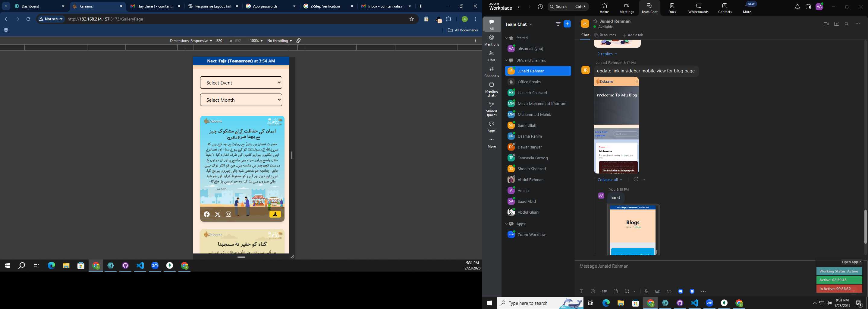The width and height of the screenshot is (868, 309).
Task: Open DMs section in Zoom sidebar
Action: tap(492, 56)
